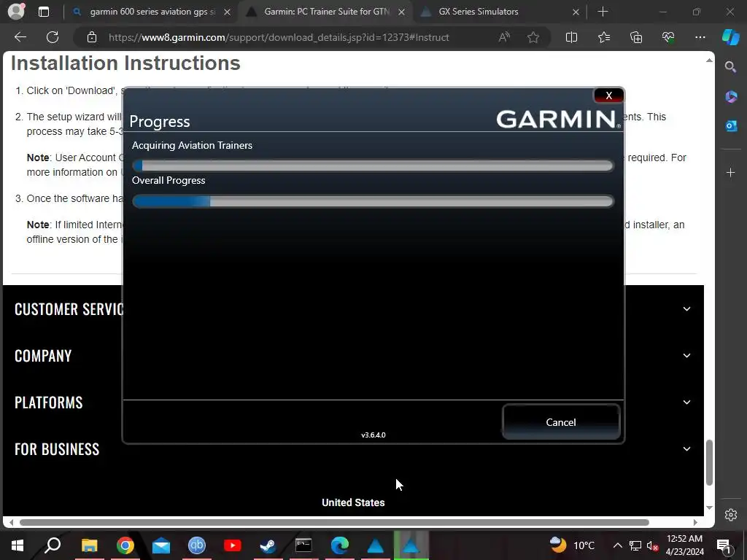
Task: Open browser Collections
Action: (x=636, y=37)
